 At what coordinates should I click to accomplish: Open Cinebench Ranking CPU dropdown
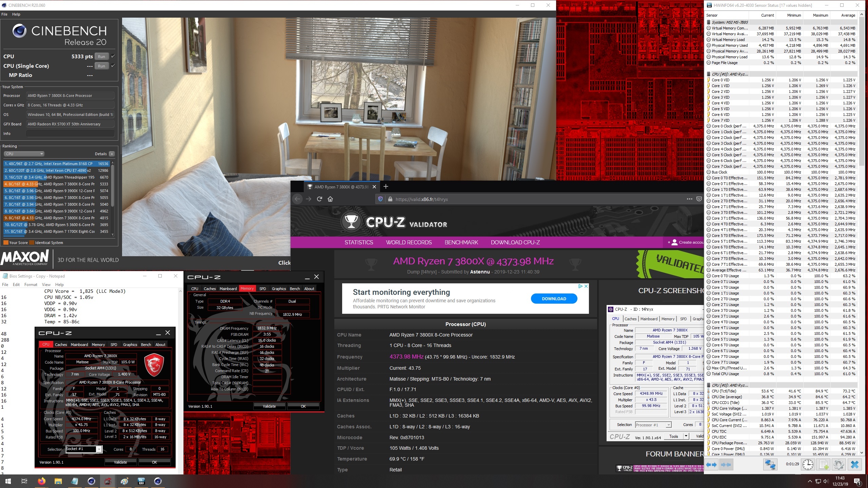pos(24,154)
